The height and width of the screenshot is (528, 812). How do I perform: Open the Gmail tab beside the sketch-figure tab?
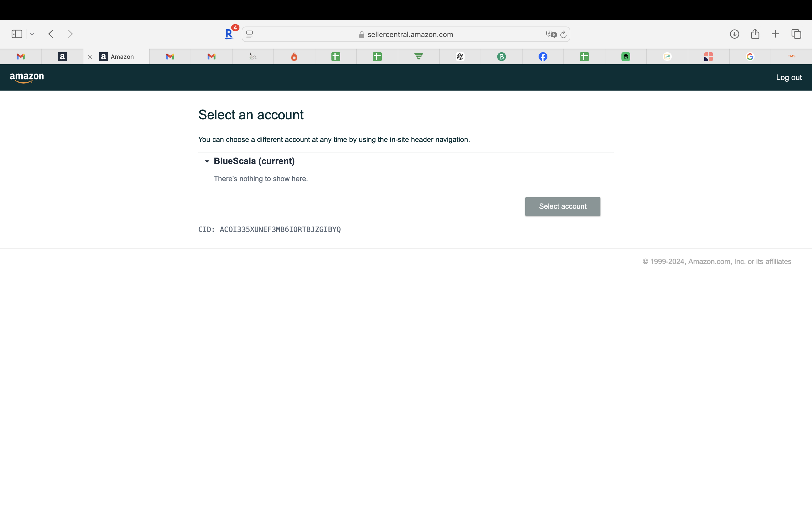click(212, 57)
